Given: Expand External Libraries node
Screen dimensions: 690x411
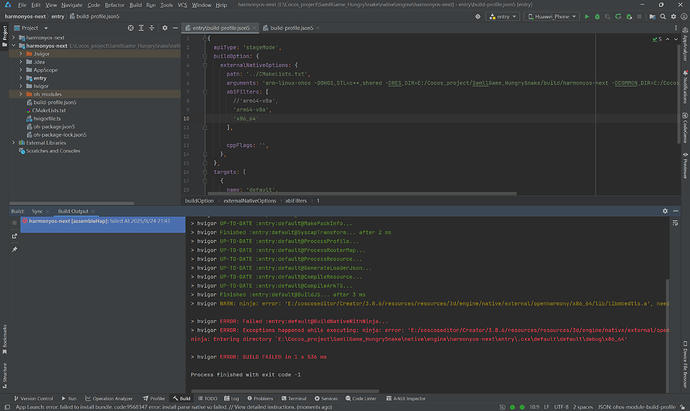Looking at the screenshot, I should (x=13, y=142).
